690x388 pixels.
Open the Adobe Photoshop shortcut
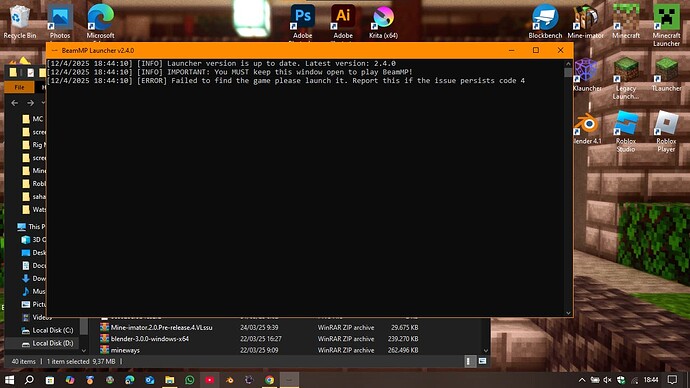pyautogui.click(x=302, y=21)
